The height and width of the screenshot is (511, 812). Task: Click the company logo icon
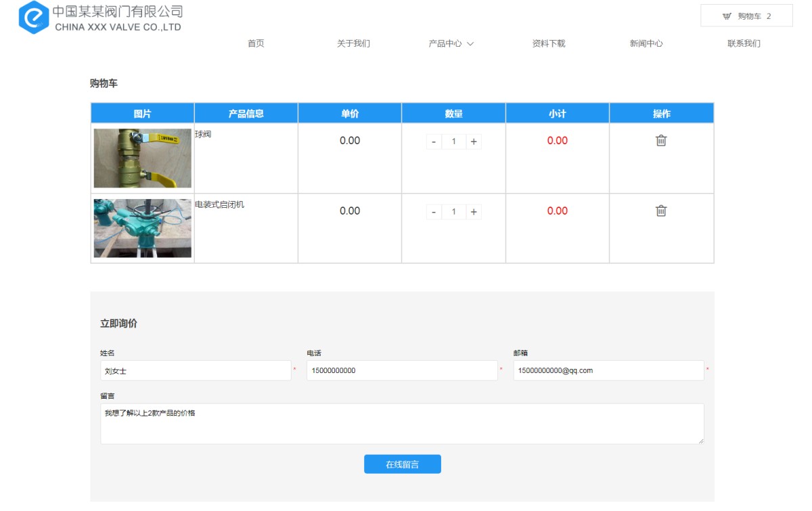click(34, 18)
